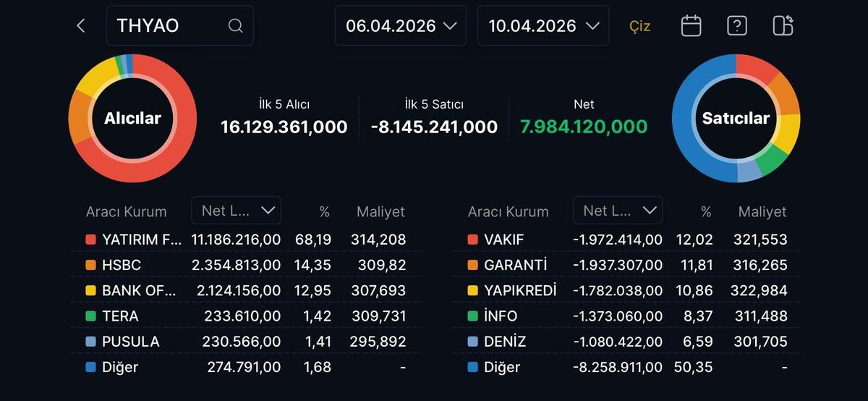Open the help question mark icon
868x401 pixels.
coord(736,26)
